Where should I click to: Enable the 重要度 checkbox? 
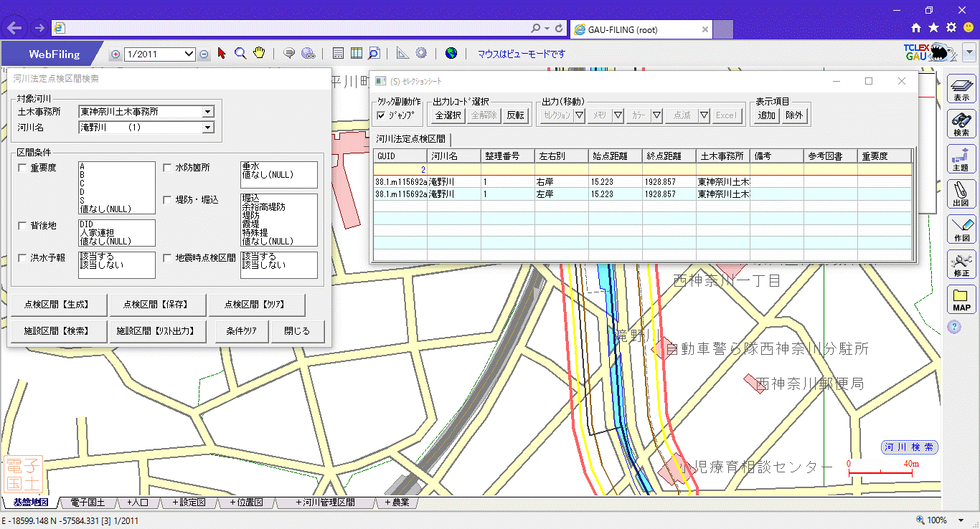point(22,168)
